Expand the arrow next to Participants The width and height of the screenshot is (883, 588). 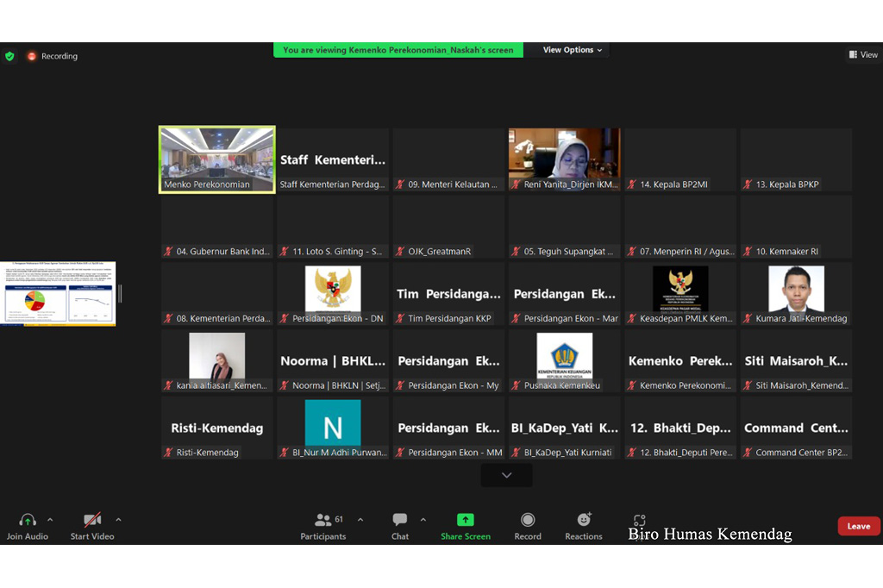pyautogui.click(x=360, y=520)
